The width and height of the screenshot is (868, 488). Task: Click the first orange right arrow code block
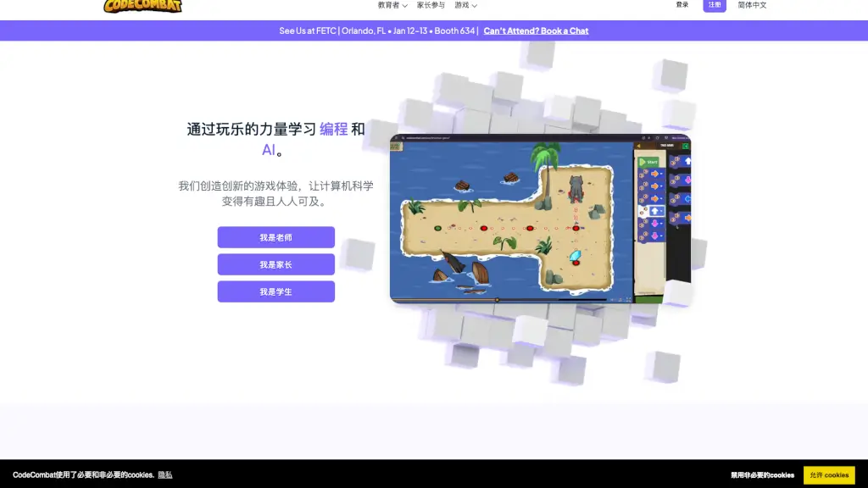[x=654, y=175]
